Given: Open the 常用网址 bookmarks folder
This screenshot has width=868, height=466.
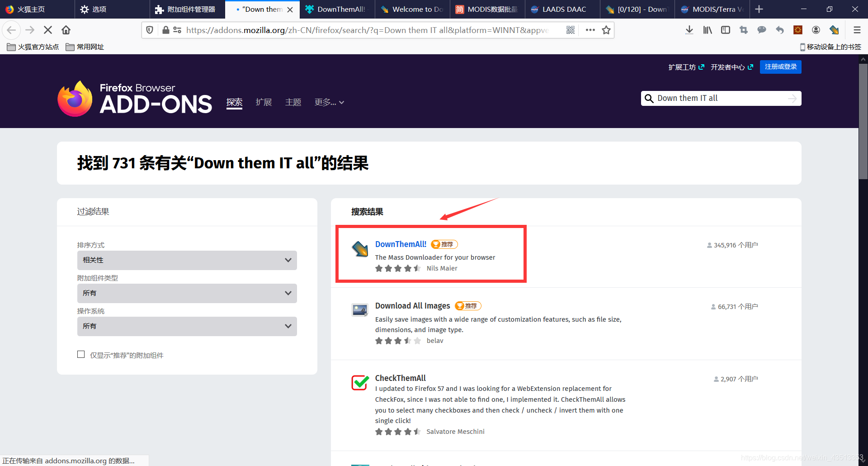Looking at the screenshot, I should click(x=85, y=47).
